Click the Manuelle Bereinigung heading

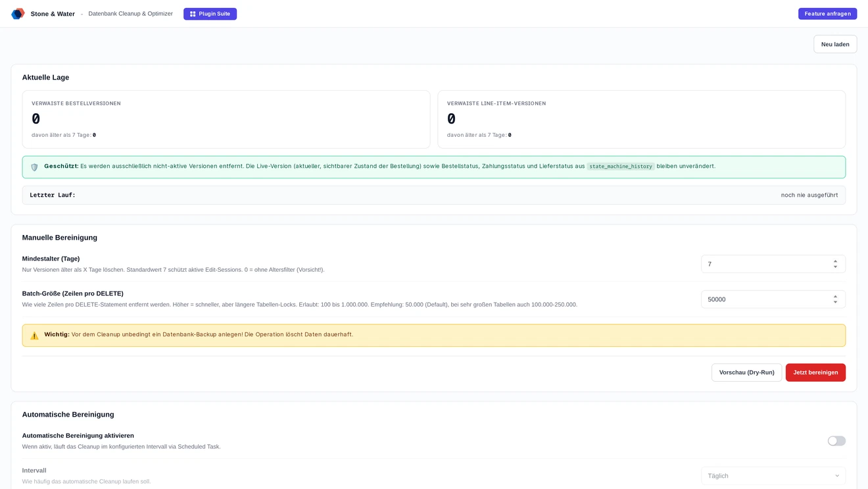click(x=60, y=238)
